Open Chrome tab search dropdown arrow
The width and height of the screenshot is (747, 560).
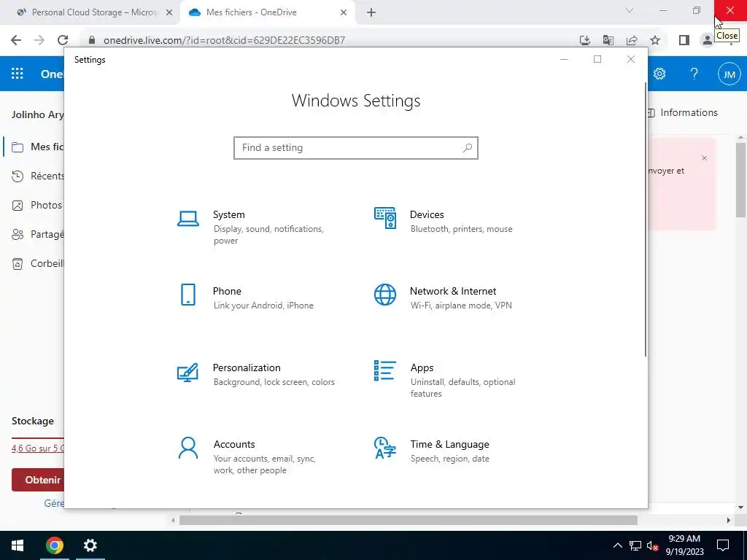629,10
